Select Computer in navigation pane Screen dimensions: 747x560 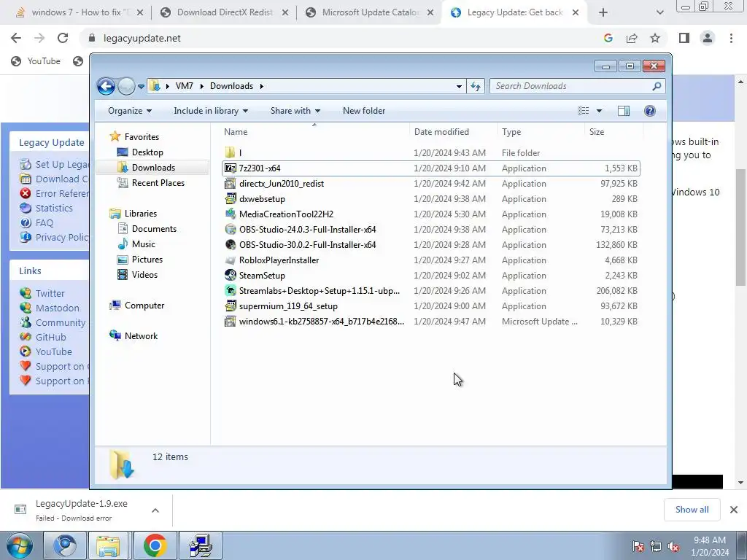(144, 306)
